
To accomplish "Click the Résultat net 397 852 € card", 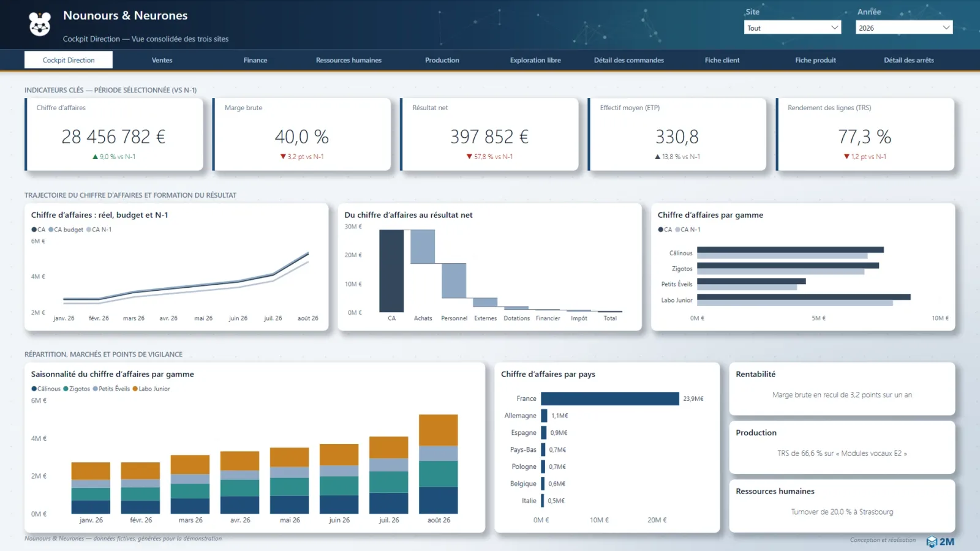I will (x=489, y=134).
